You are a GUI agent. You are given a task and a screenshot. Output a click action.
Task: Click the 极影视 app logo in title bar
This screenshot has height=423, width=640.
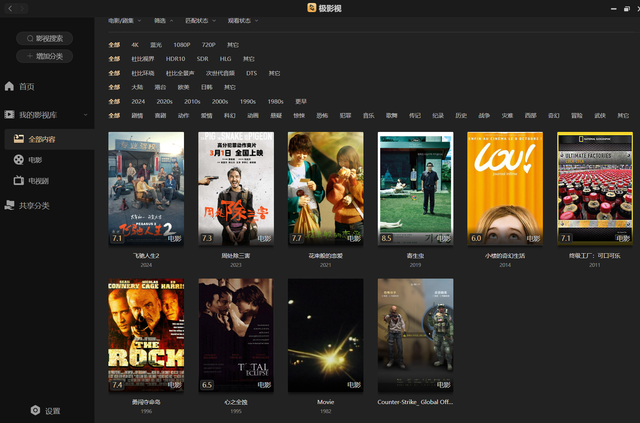(311, 8)
